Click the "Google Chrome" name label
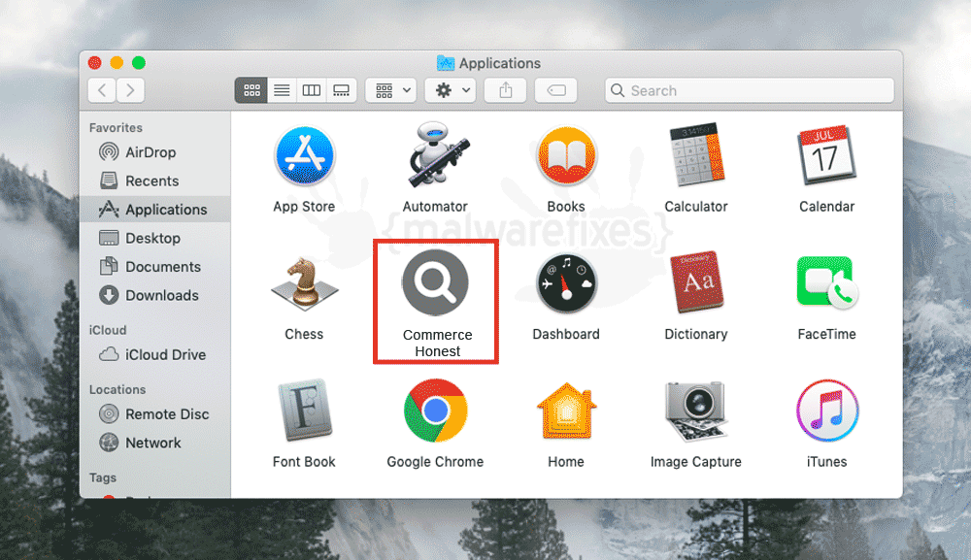 click(435, 462)
